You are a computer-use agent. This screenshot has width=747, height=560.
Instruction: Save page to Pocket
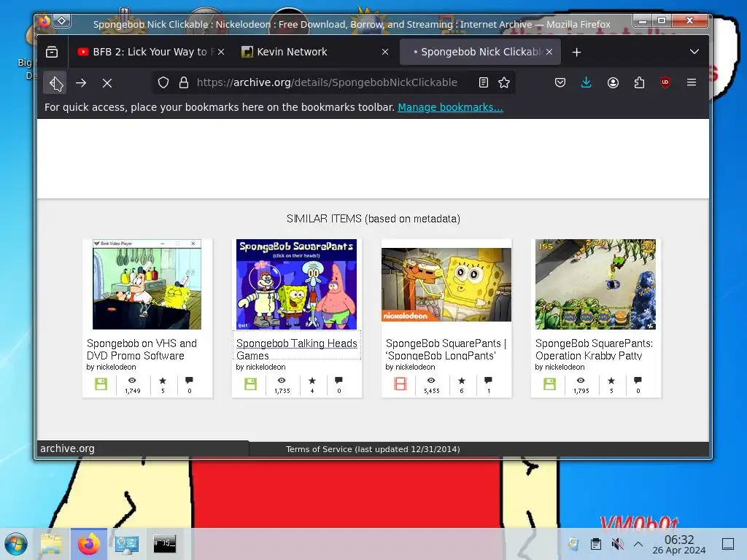(x=560, y=83)
